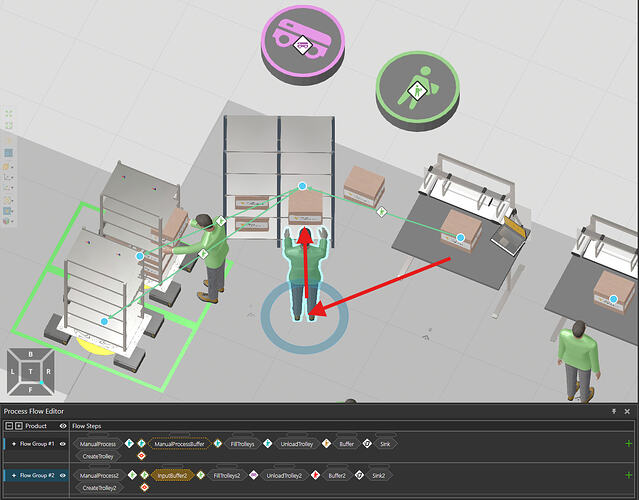The width and height of the screenshot is (639, 500).
Task: Click connector between InputBuffer2 and FillTrolleys2
Action: pos(200,475)
